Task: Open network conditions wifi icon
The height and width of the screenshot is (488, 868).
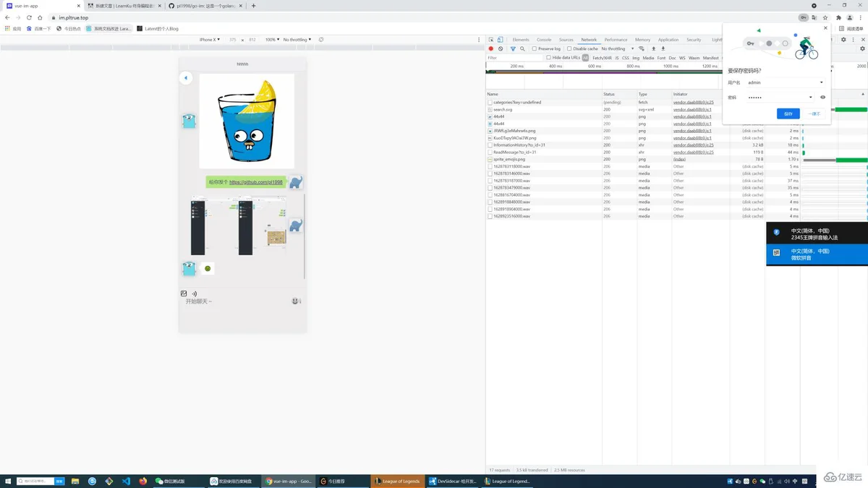Action: pos(642,48)
